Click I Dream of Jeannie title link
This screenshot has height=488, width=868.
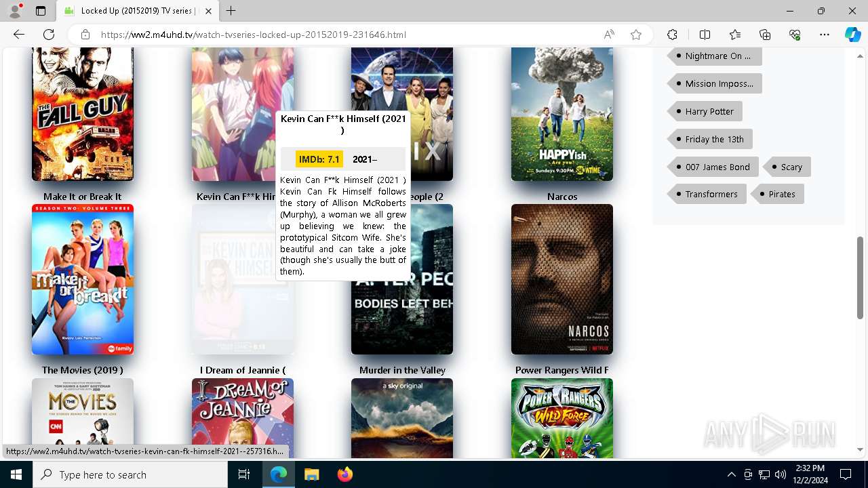[x=243, y=370]
